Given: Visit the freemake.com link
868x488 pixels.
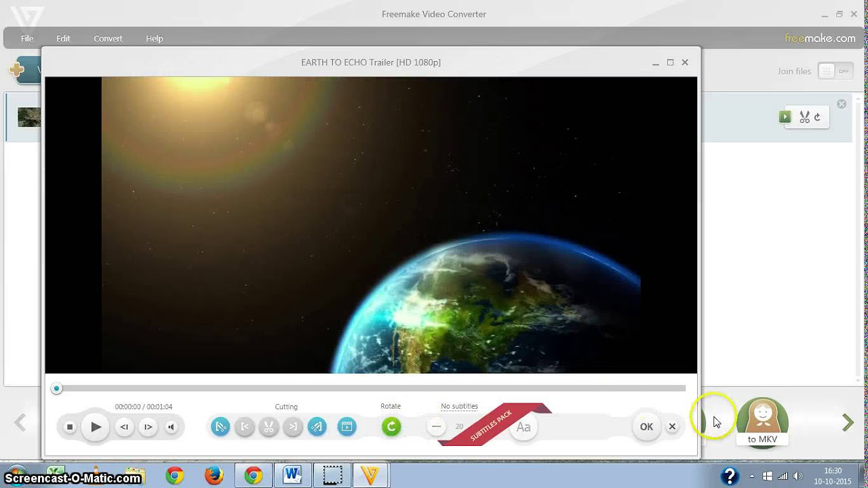Looking at the screenshot, I should click(x=820, y=38).
